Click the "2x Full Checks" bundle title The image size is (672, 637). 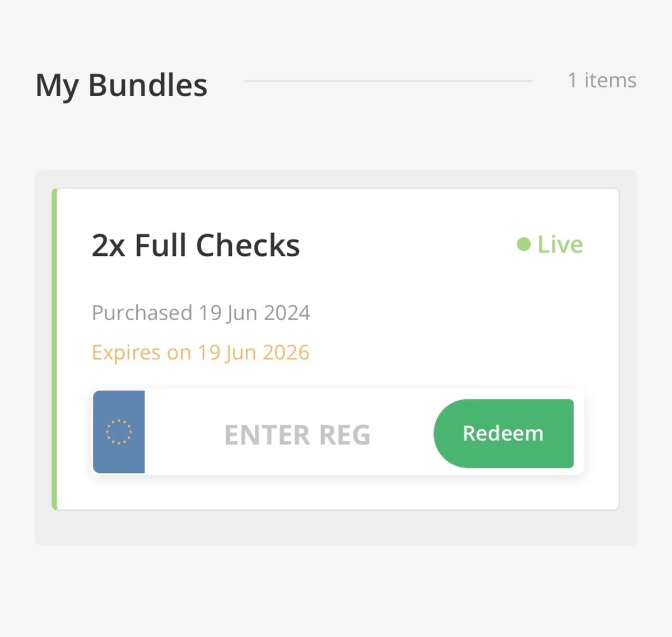195,245
